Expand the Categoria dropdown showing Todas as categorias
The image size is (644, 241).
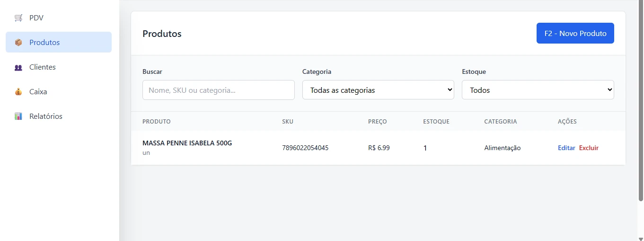click(x=378, y=90)
